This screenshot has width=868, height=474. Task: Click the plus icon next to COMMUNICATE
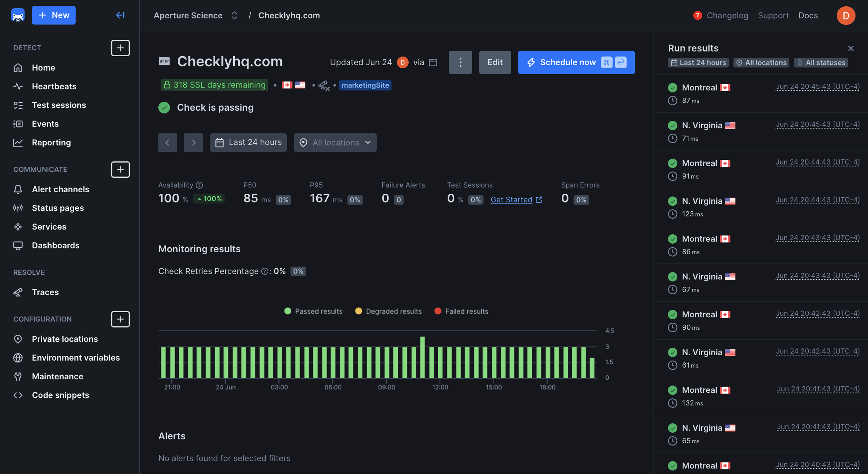[x=120, y=169]
